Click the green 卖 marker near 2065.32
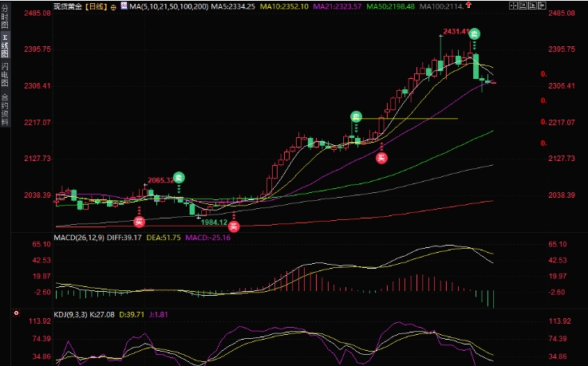The width and height of the screenshot is (588, 366). [x=180, y=176]
